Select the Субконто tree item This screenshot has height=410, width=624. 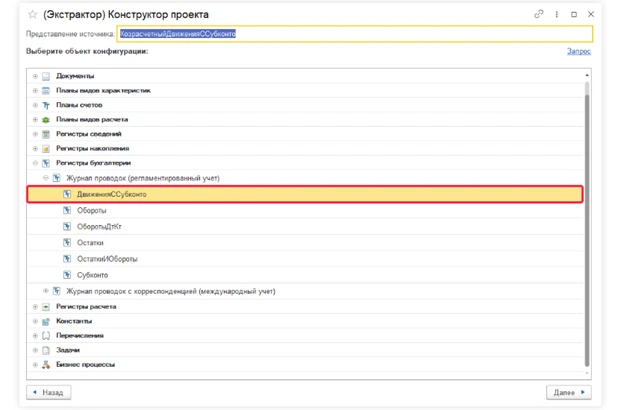pyautogui.click(x=93, y=274)
